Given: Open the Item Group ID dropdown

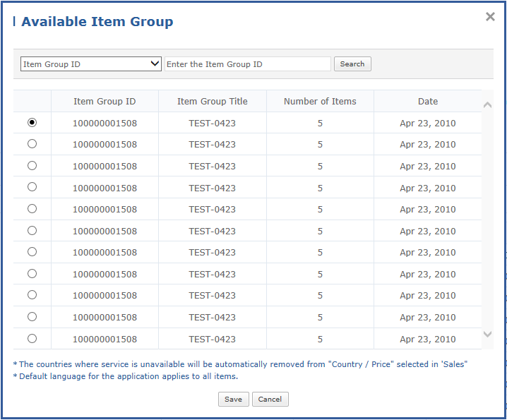Looking at the screenshot, I should 92,64.
